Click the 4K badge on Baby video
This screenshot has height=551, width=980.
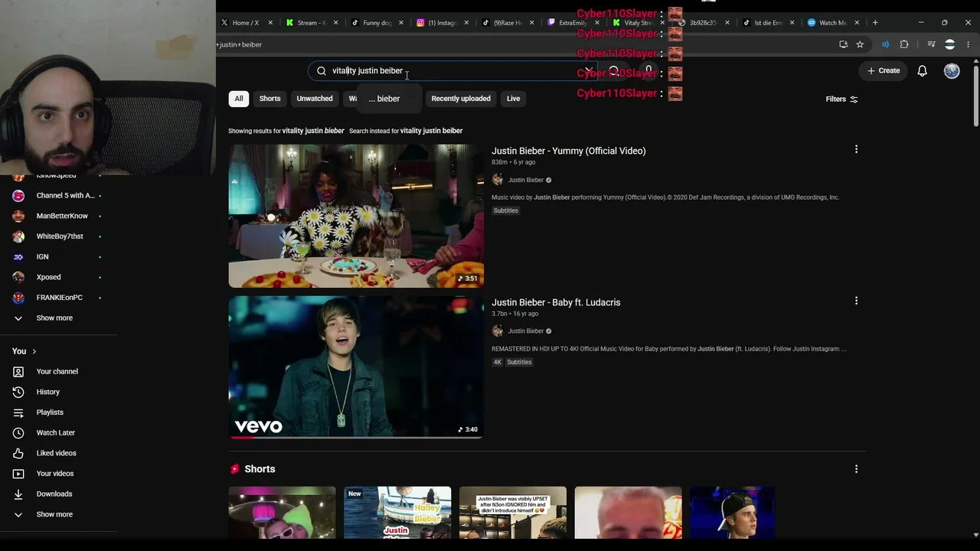(x=497, y=362)
